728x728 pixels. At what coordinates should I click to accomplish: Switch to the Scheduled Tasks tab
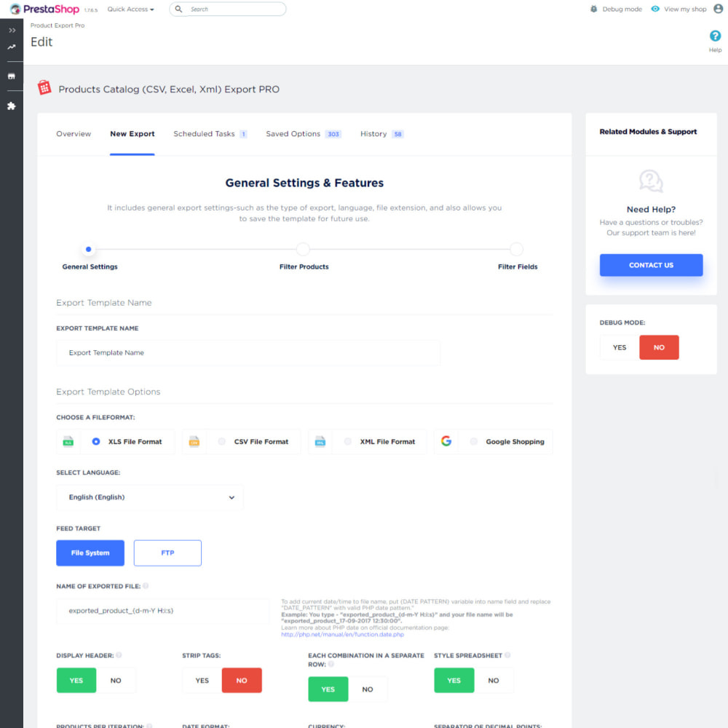pos(205,134)
